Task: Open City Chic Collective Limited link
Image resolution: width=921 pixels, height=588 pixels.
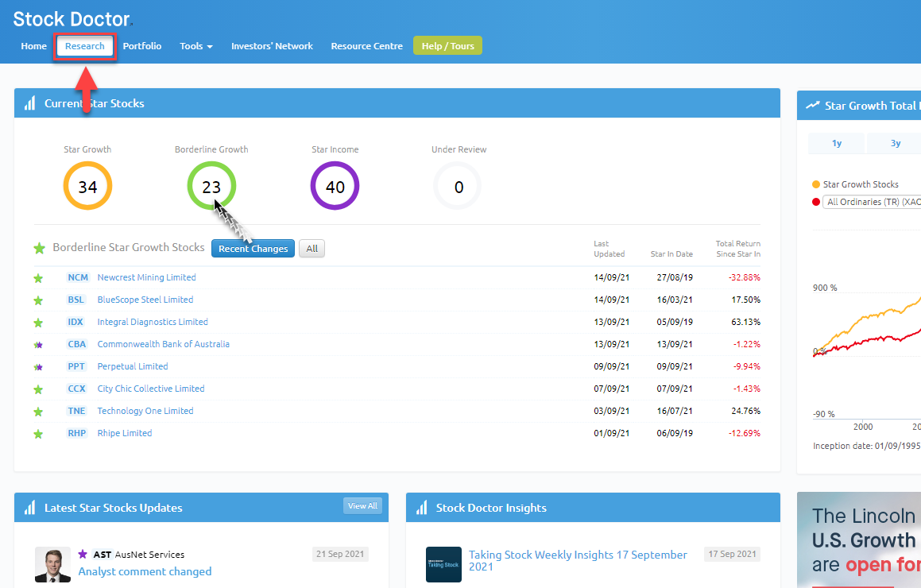Action: (151, 389)
